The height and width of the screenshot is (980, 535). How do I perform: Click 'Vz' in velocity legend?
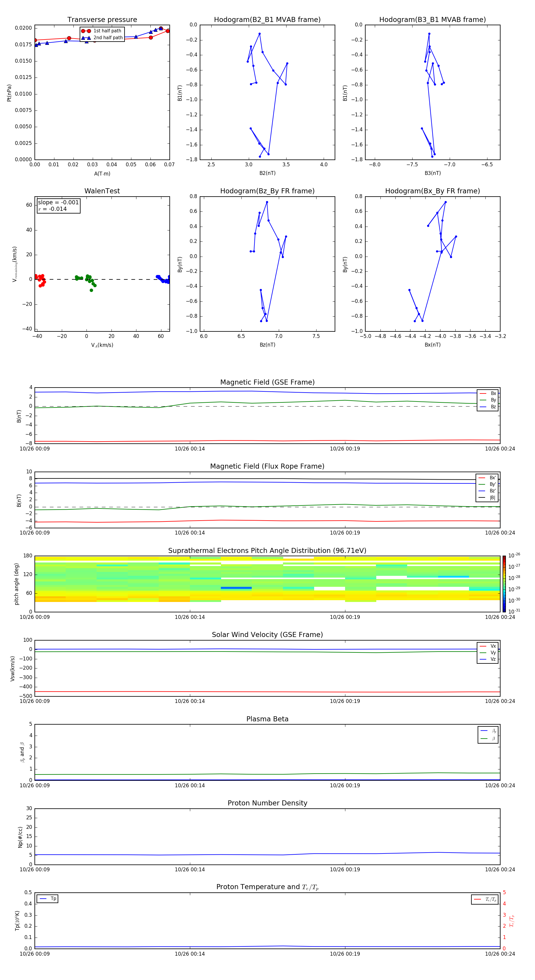[x=488, y=659]
